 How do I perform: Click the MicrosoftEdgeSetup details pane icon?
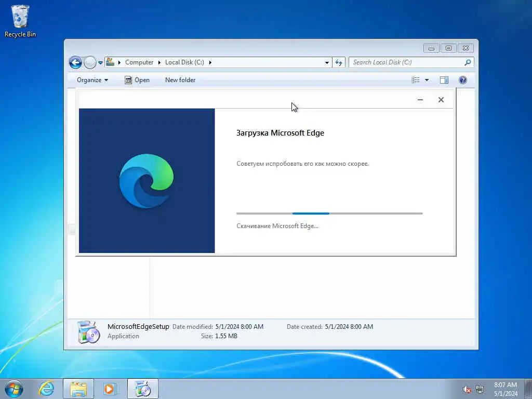pos(88,332)
